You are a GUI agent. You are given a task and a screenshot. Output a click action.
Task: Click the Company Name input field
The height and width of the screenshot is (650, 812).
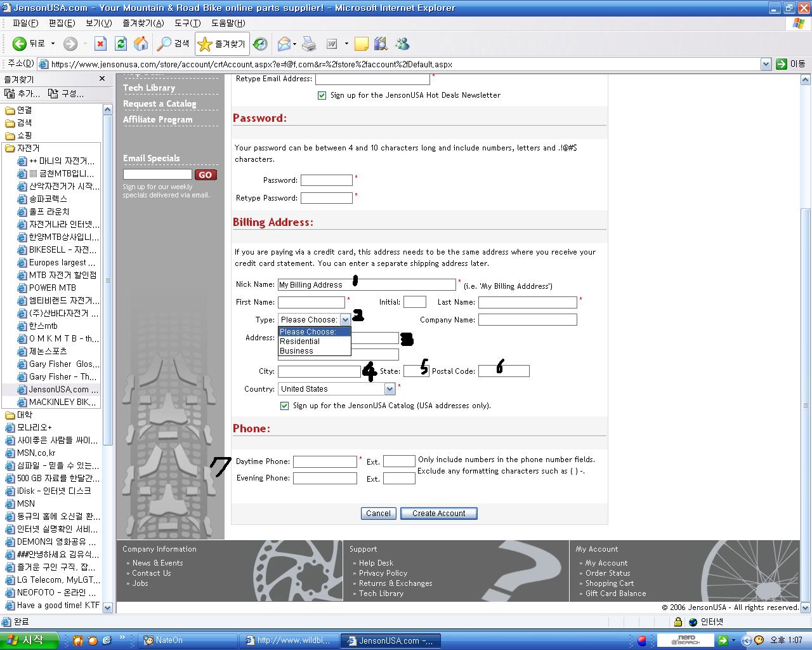pyautogui.click(x=528, y=320)
